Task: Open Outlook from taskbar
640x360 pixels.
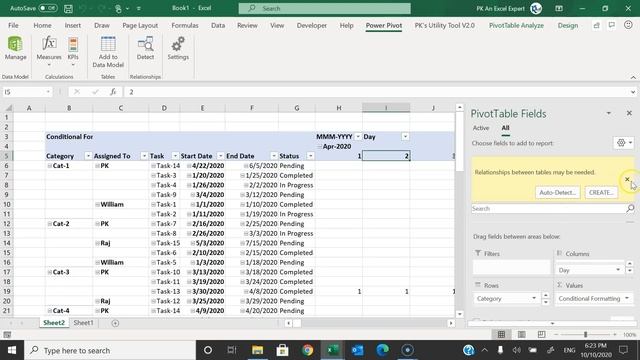Action: (x=358, y=350)
